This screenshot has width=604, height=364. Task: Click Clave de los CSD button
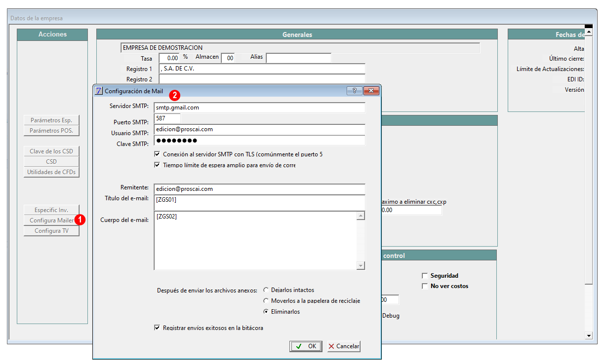[51, 151]
